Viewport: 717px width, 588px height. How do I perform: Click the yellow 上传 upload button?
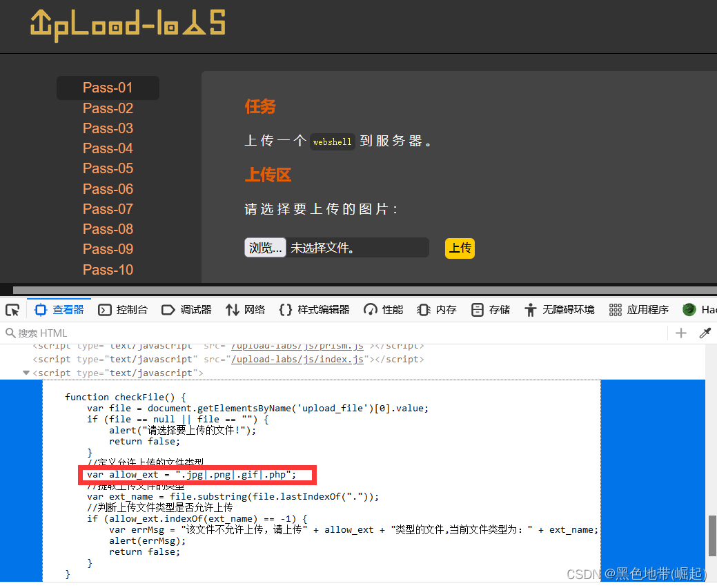(460, 248)
